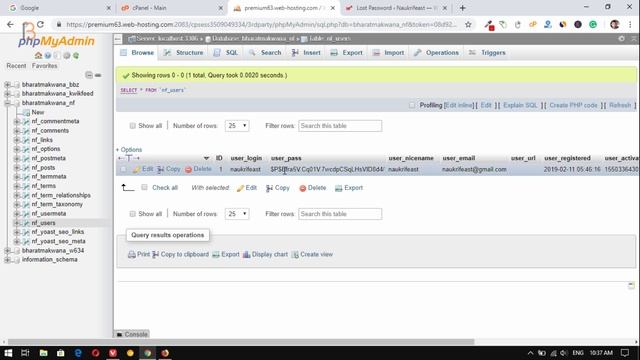Open Favorites in navigation panel
The image size is (640, 360).
point(44,66)
